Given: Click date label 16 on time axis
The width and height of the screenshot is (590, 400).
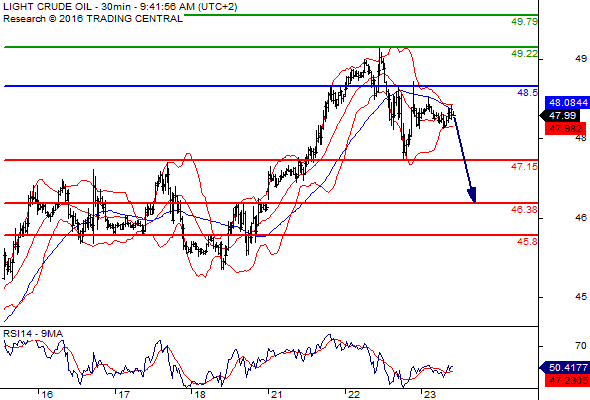Looking at the screenshot, I should click(47, 395).
